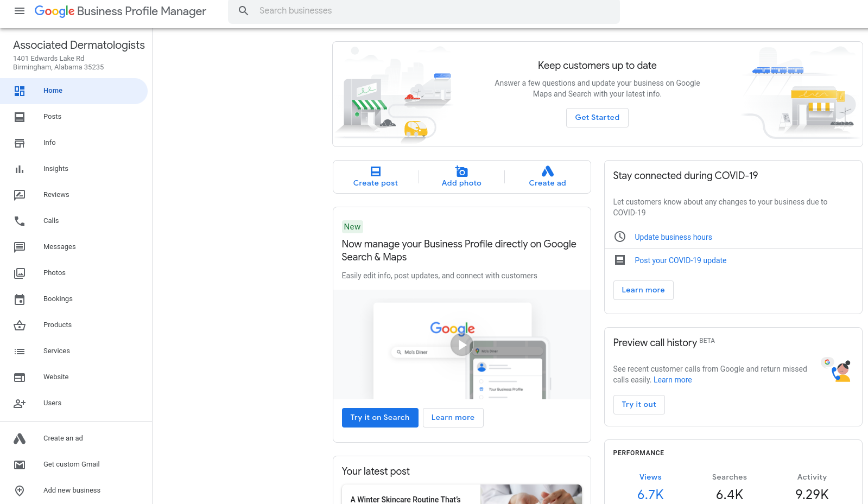
Task: Select the Views performance tab
Action: click(x=650, y=487)
